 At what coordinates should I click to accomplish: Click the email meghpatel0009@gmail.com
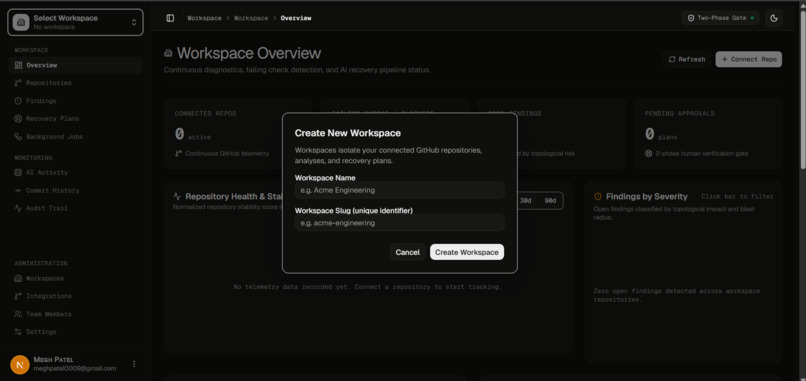coord(75,369)
